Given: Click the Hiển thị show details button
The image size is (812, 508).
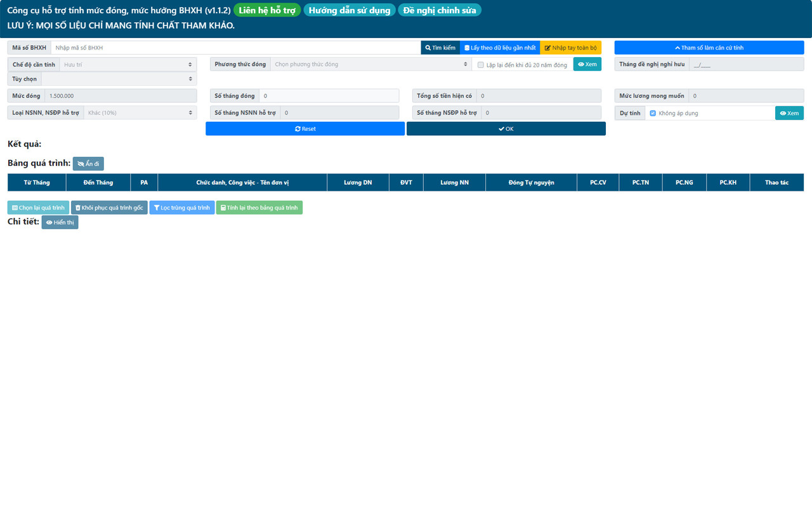Looking at the screenshot, I should (x=60, y=222).
